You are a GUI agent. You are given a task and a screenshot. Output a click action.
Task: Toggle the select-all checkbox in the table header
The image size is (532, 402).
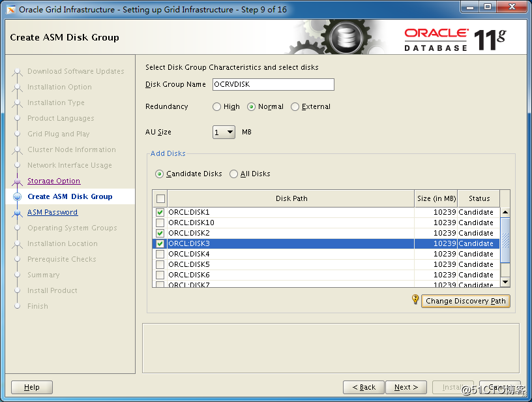[160, 198]
